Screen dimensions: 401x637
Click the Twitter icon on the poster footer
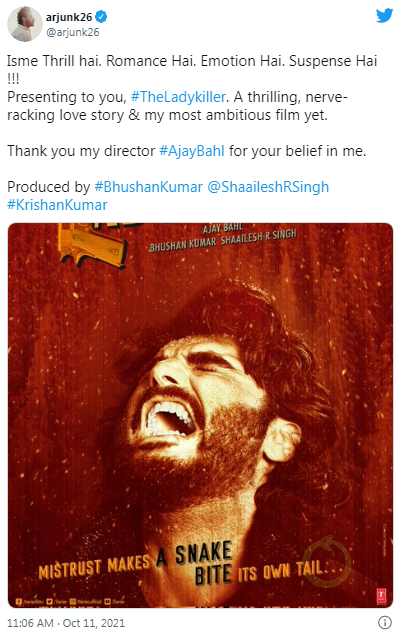[x=50, y=602]
